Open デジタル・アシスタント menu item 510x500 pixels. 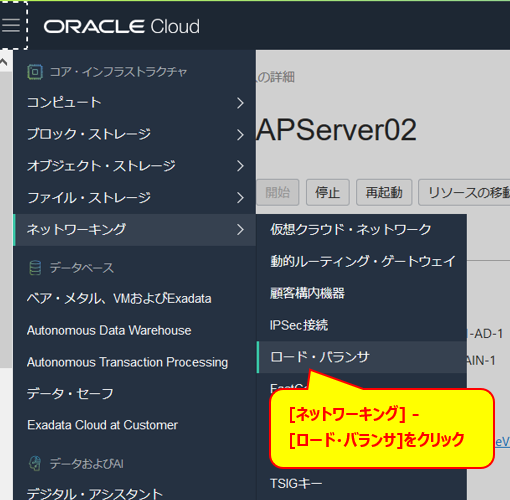[x=95, y=493]
